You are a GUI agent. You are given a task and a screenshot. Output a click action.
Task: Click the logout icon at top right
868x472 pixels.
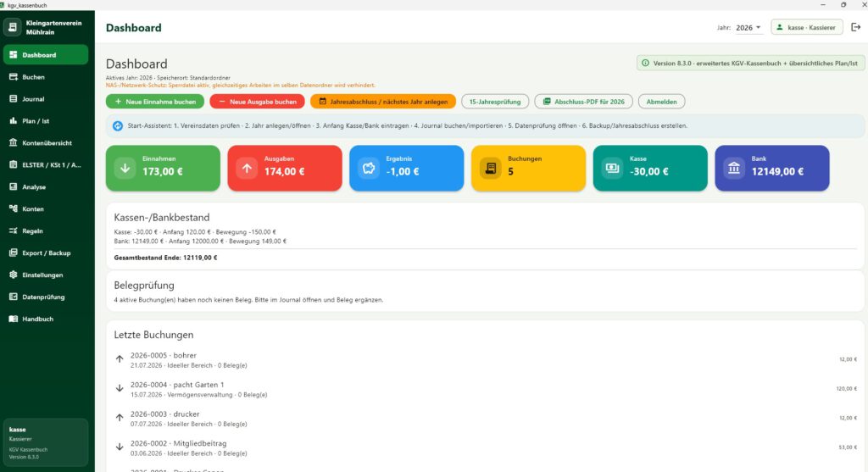(855, 27)
